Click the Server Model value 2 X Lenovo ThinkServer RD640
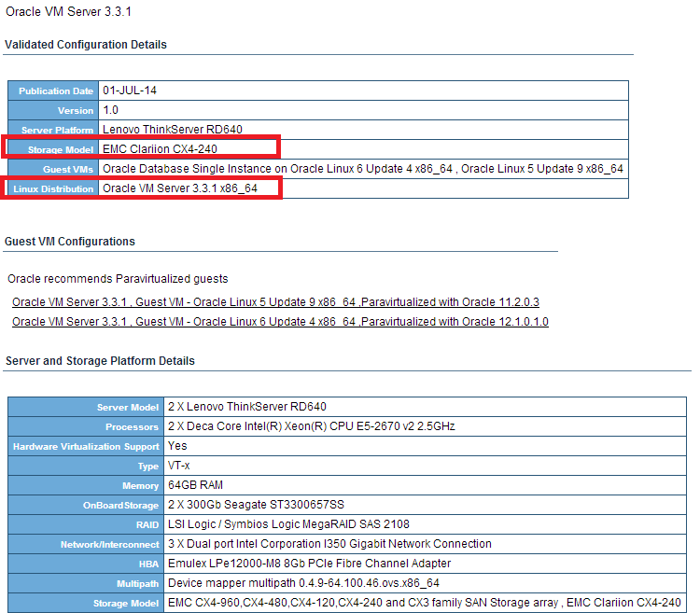700x613 pixels. [247, 407]
